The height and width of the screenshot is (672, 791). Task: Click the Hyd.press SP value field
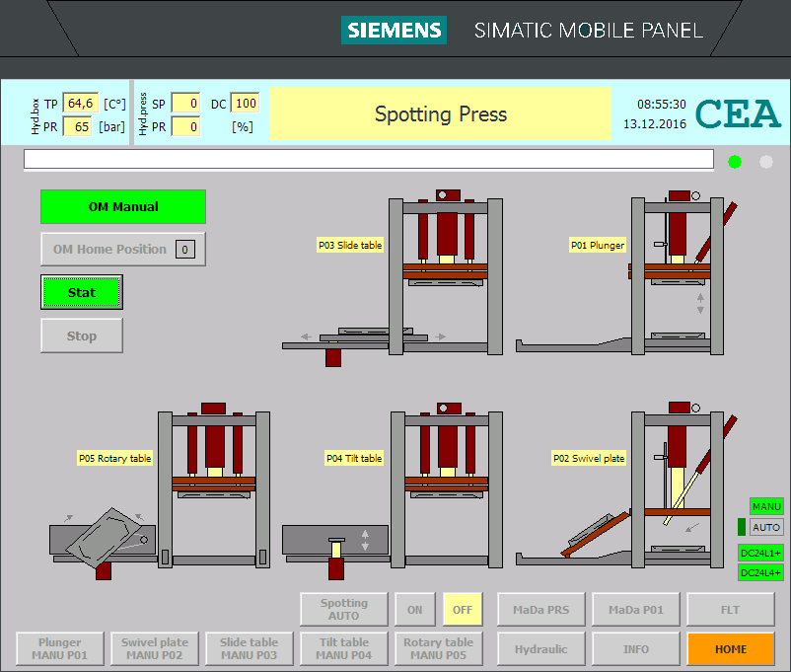(185, 103)
